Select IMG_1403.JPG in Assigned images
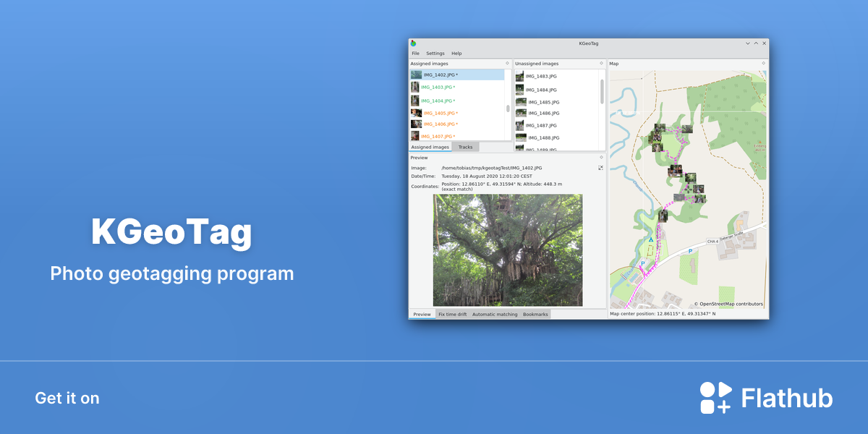868x434 pixels. pyautogui.click(x=457, y=88)
